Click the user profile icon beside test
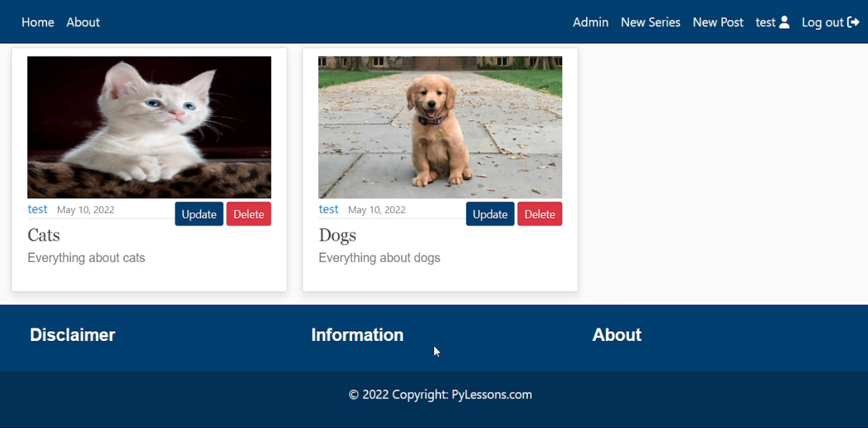This screenshot has height=428, width=868. 784,22
